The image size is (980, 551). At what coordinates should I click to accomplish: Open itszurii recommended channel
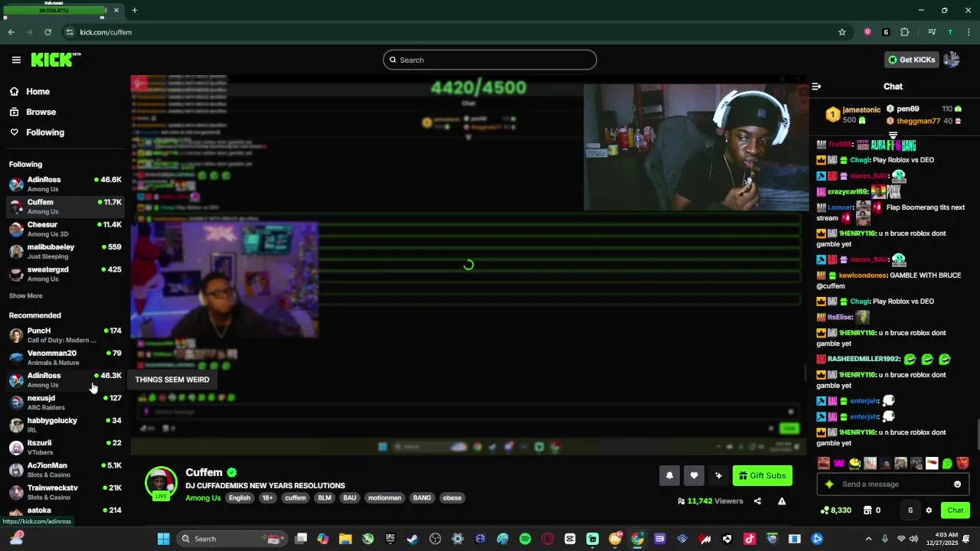tap(65, 447)
